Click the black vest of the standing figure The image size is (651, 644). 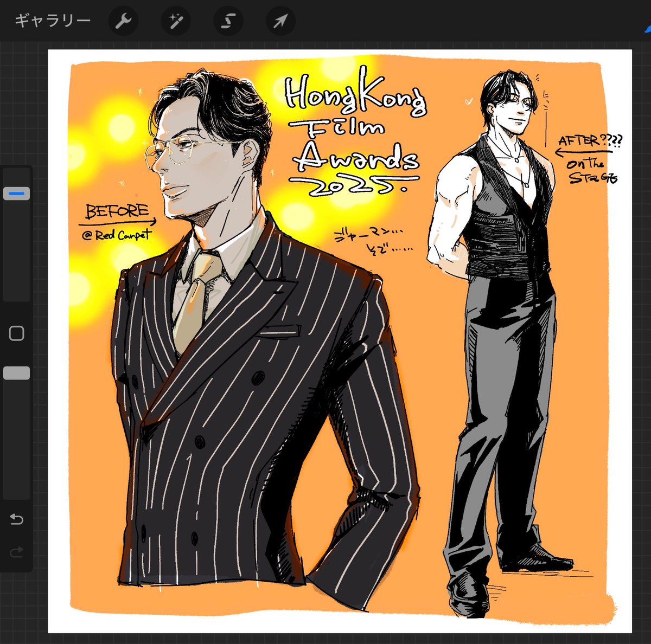(502, 217)
